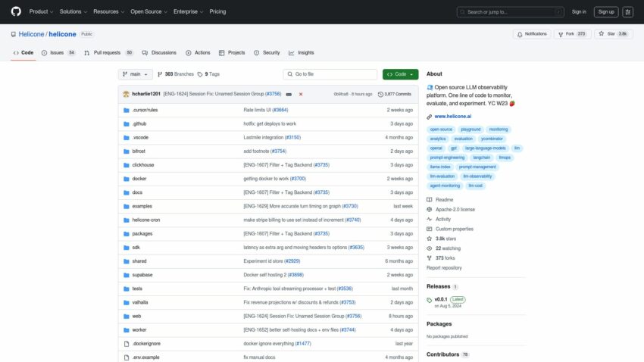Focus the Search or jump to field
Viewport: 644px width, 362px height.
point(510,12)
